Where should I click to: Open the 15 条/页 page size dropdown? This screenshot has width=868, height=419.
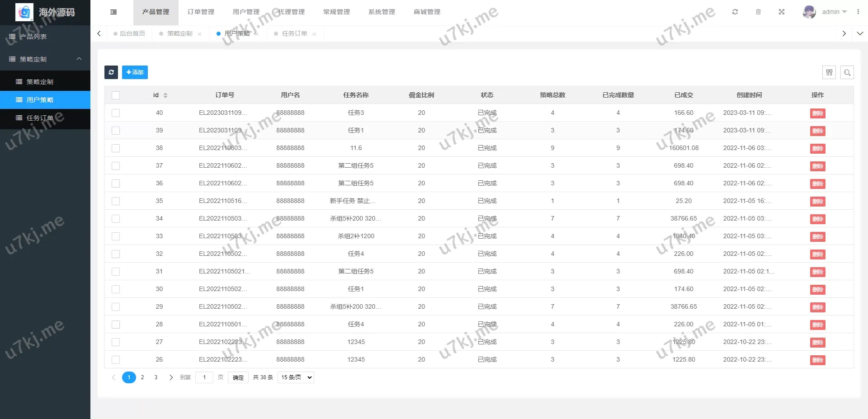(x=296, y=377)
